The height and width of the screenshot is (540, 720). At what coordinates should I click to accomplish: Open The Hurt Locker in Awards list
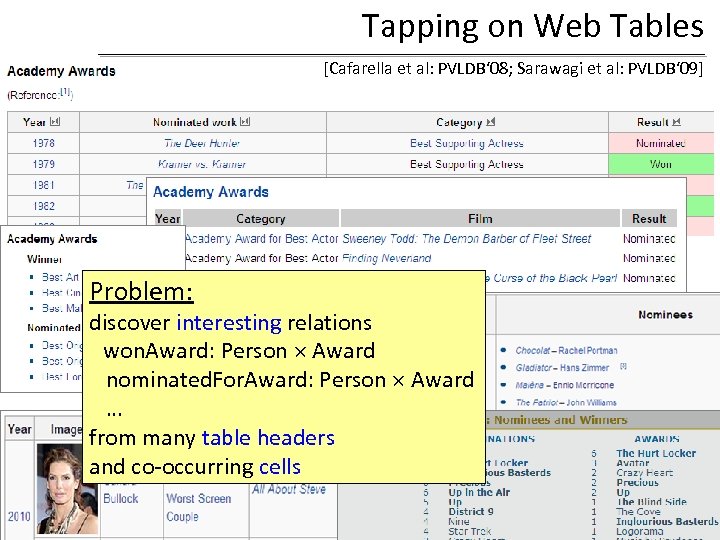click(x=656, y=453)
